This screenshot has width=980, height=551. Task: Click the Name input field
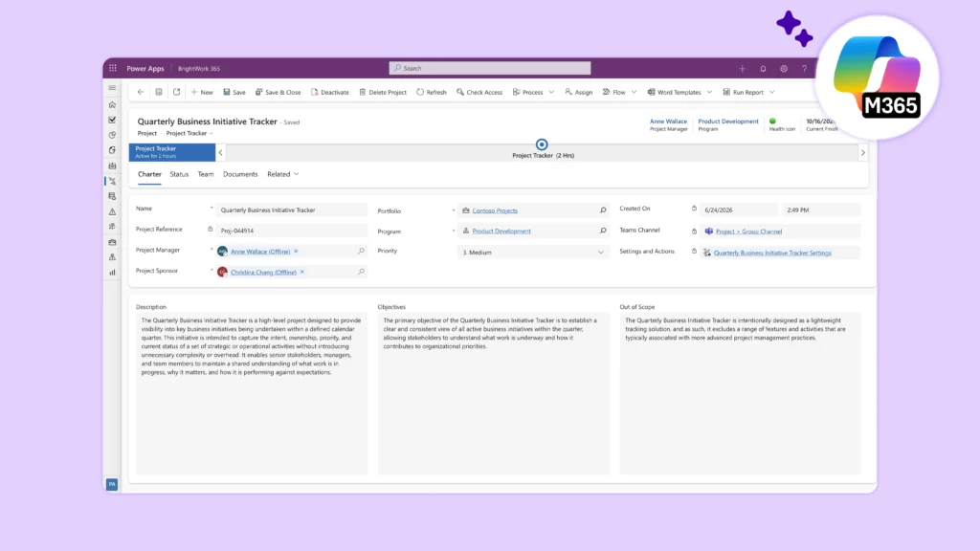pos(291,209)
